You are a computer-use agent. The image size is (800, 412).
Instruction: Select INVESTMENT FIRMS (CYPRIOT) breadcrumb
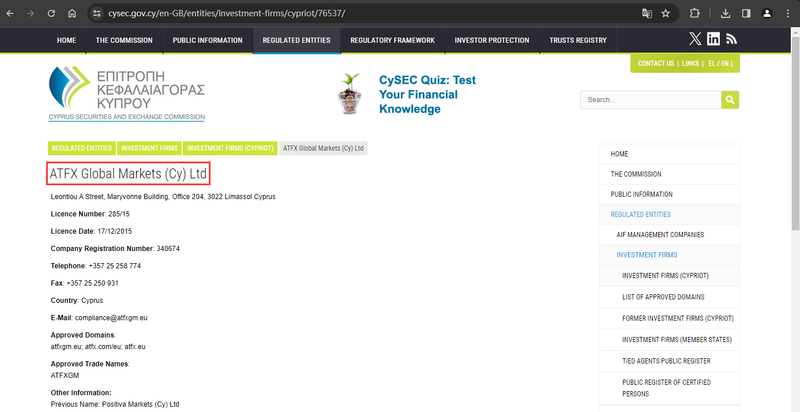[x=230, y=148]
